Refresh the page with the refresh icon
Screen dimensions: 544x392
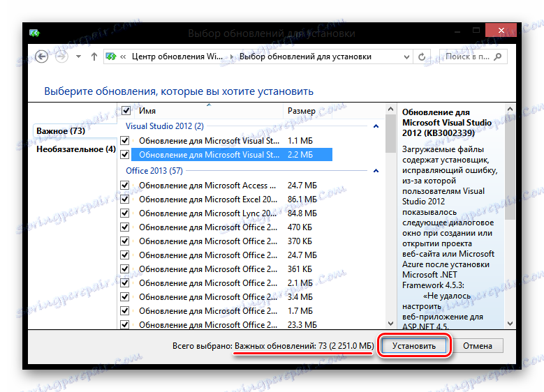click(422, 56)
